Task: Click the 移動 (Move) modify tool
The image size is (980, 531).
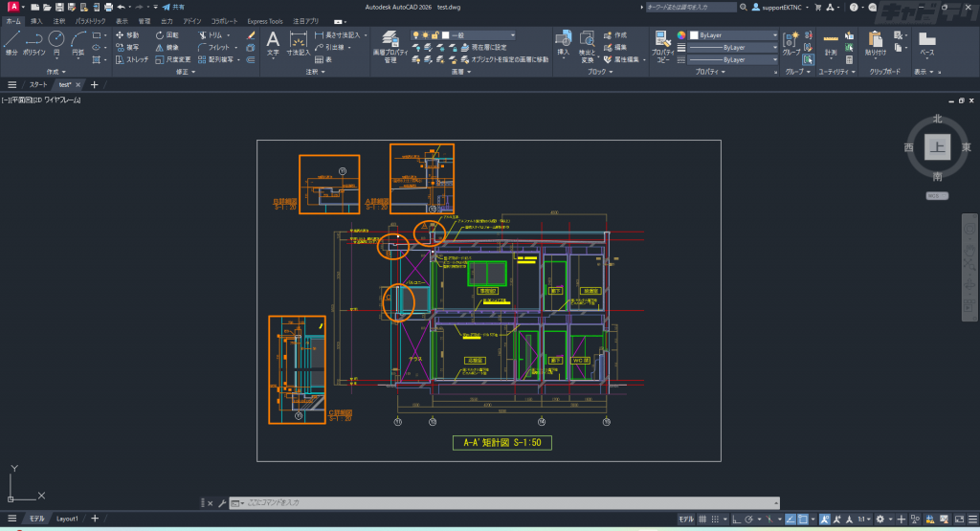Action: (127, 34)
